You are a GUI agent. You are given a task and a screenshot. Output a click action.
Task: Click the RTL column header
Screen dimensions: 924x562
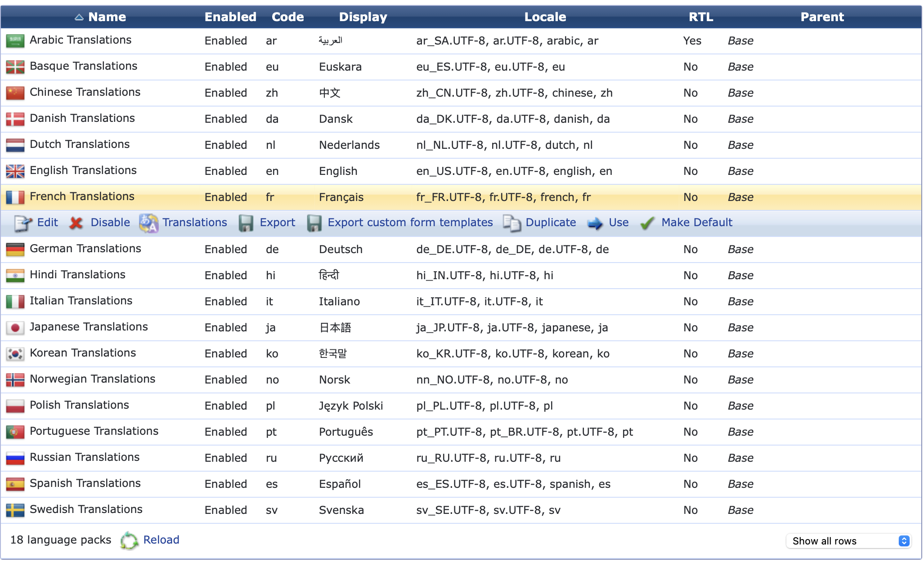click(700, 17)
